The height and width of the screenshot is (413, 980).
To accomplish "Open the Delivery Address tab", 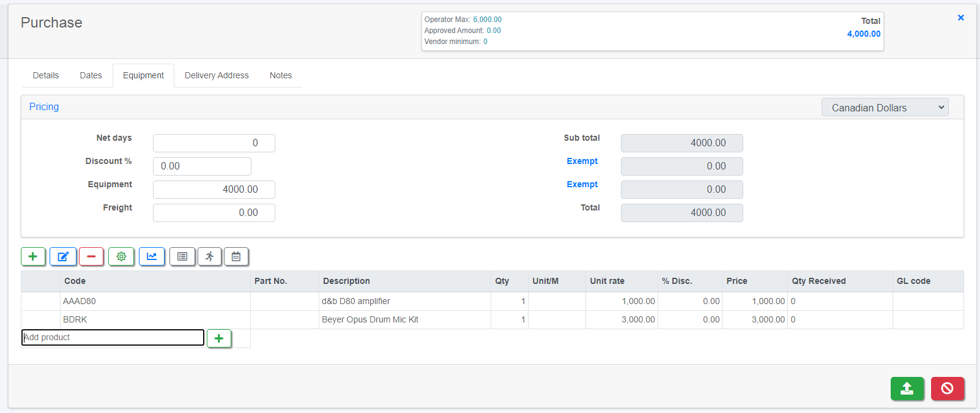I will (x=217, y=75).
